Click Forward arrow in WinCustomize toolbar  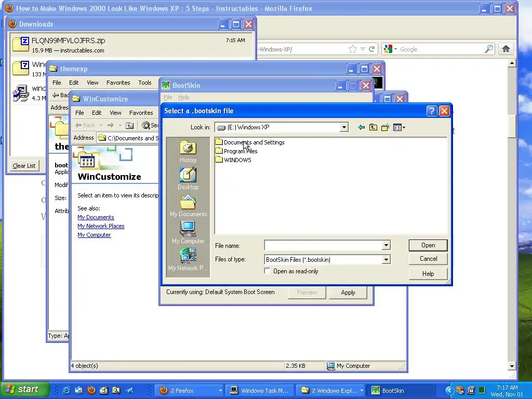[110, 125]
